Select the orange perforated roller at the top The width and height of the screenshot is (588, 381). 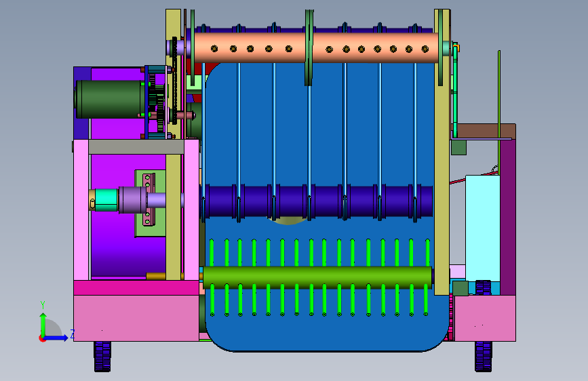317,48
